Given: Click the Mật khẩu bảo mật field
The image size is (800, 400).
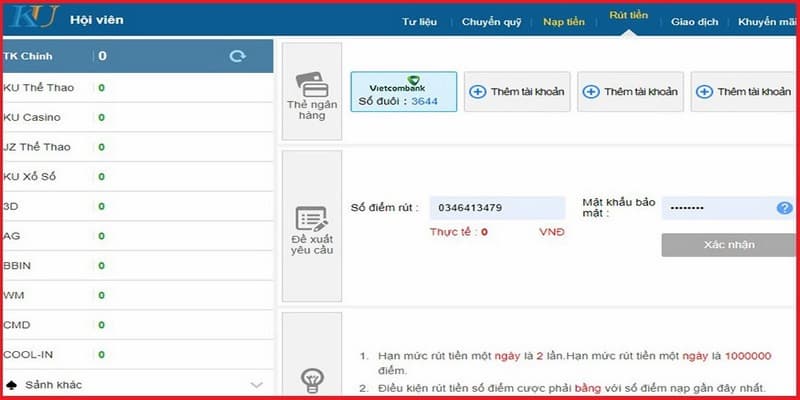Looking at the screenshot, I should pyautogui.click(x=718, y=208).
